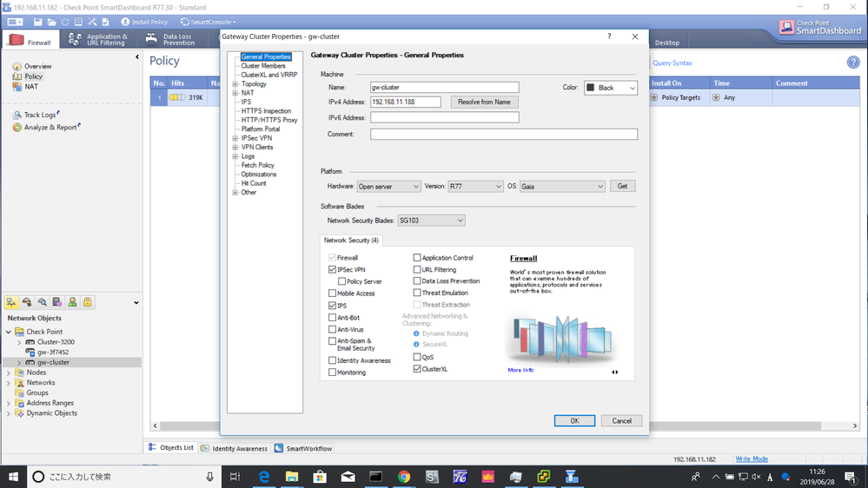The image size is (868, 488).
Task: Toggle the ClusterXL checkbox
Action: (417, 368)
